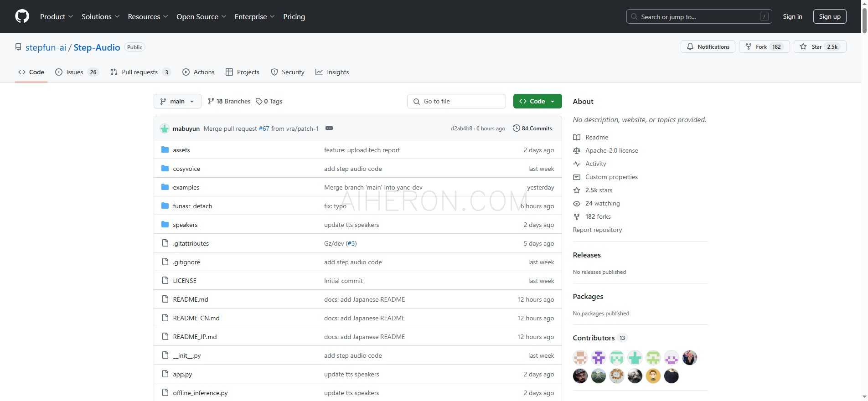Screen dimensions: 868x401
Task: Open the Pull requests tab
Action: pos(140,72)
